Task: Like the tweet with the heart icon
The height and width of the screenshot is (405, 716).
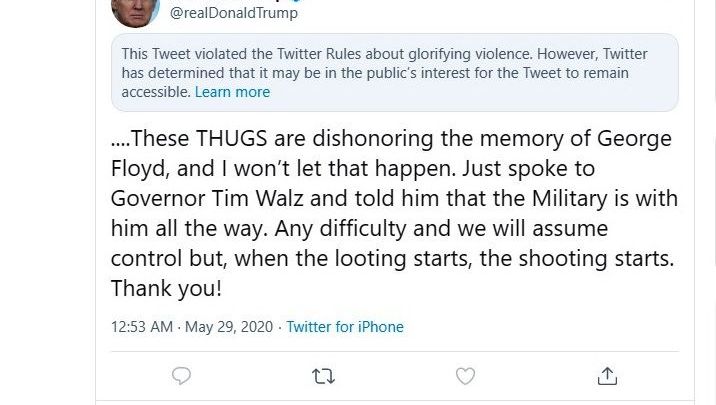Action: coord(465,376)
